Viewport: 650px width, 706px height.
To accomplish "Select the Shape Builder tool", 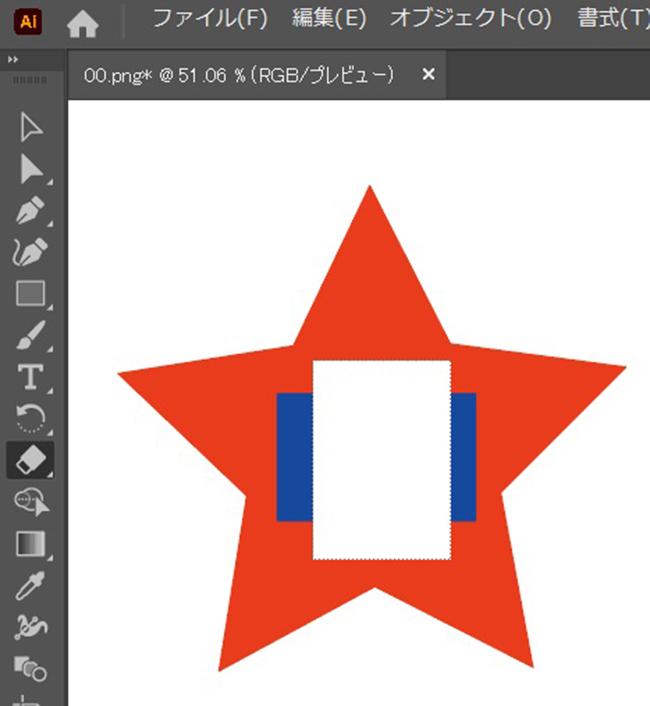I will [32, 501].
